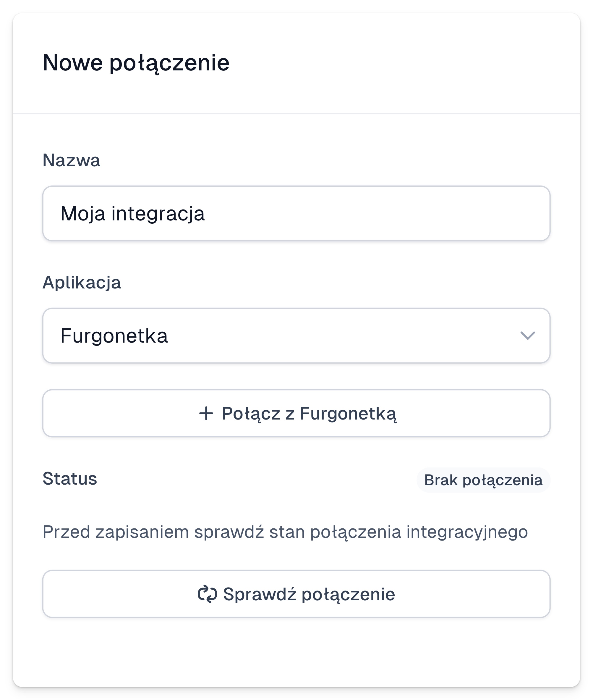Connect using the Połącz z Furgonetką button
This screenshot has width=593, height=700.
pos(296,413)
